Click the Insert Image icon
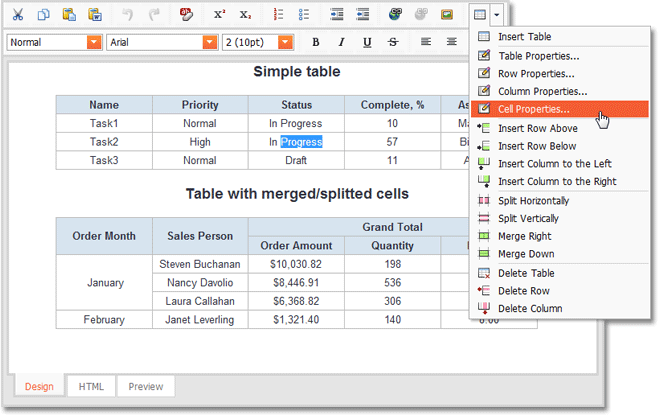The image size is (659, 416). click(x=449, y=15)
